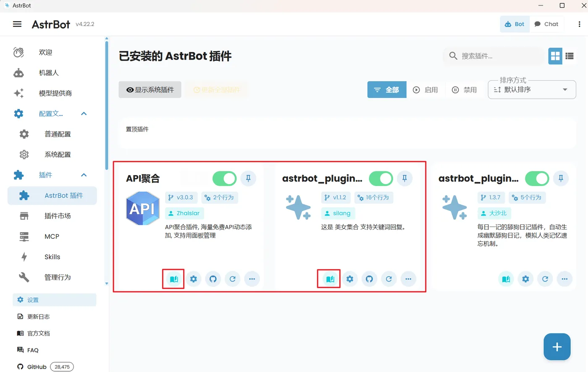The width and height of the screenshot is (588, 372).
Task: Filter plugins by 禁用
Action: 465,90
